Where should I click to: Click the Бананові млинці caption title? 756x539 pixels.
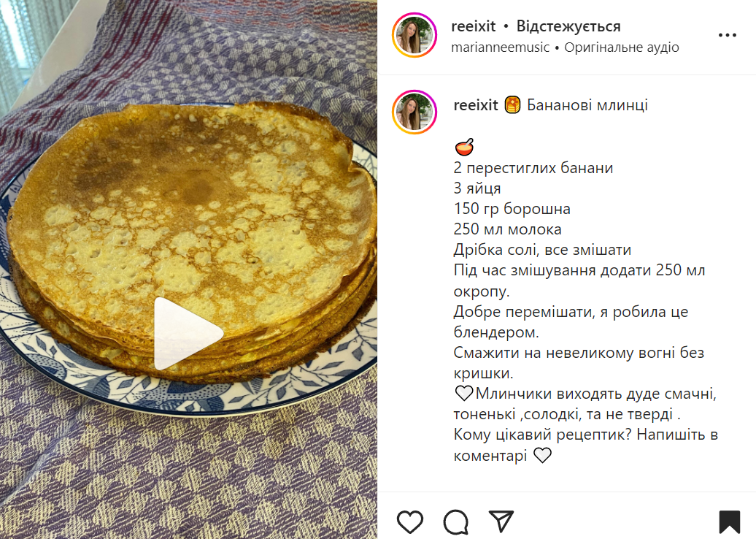(x=587, y=104)
